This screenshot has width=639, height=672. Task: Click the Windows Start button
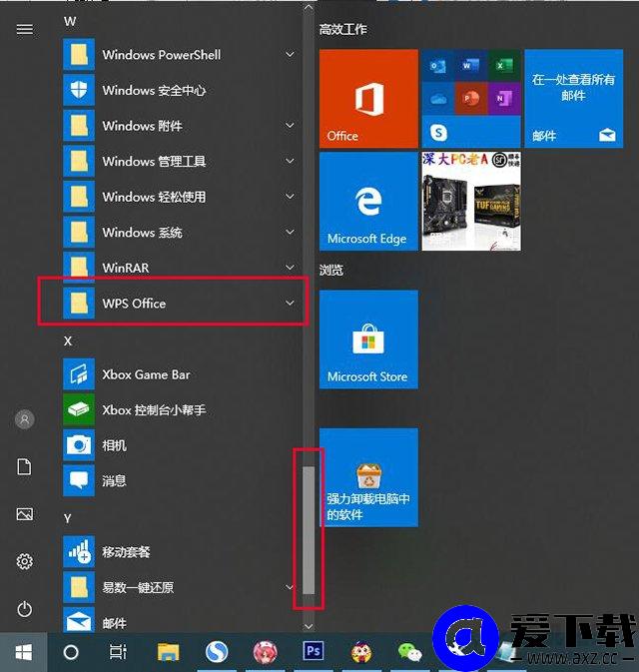[24, 653]
